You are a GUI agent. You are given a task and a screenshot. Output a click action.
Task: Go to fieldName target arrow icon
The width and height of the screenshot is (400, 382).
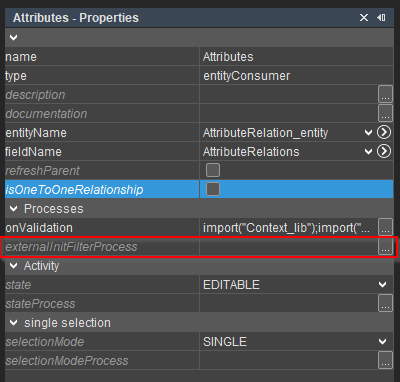(384, 151)
